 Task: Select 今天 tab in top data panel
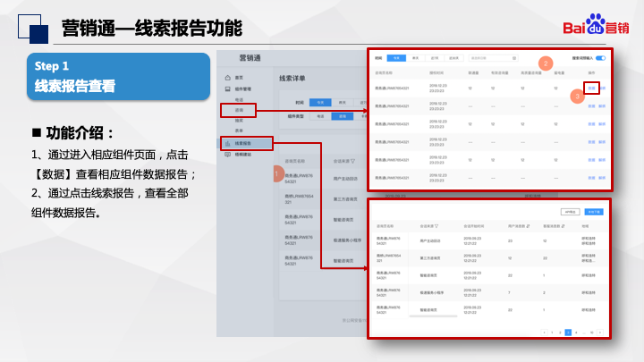pos(396,58)
